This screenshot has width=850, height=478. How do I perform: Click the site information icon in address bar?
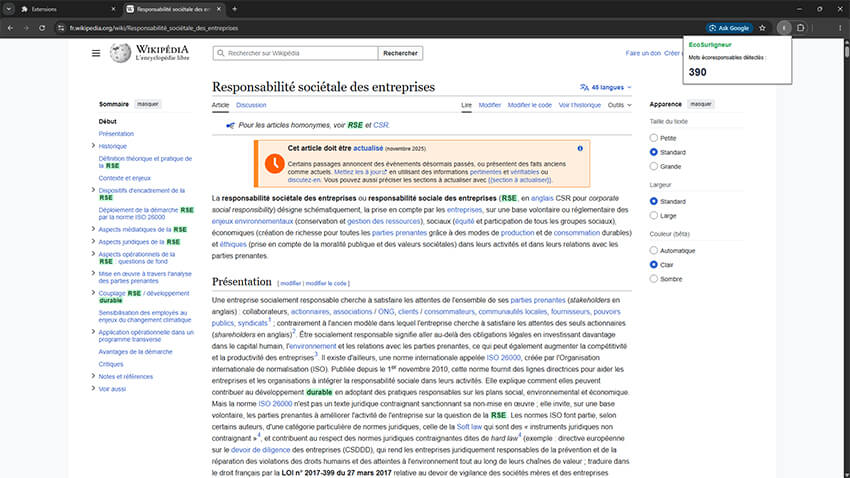[61, 28]
